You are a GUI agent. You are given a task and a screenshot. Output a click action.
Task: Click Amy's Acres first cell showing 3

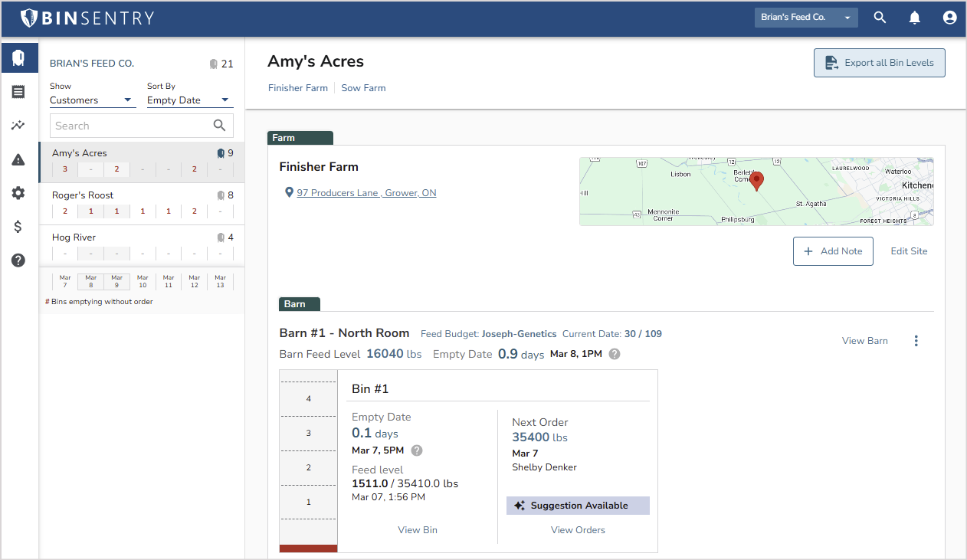(65, 169)
